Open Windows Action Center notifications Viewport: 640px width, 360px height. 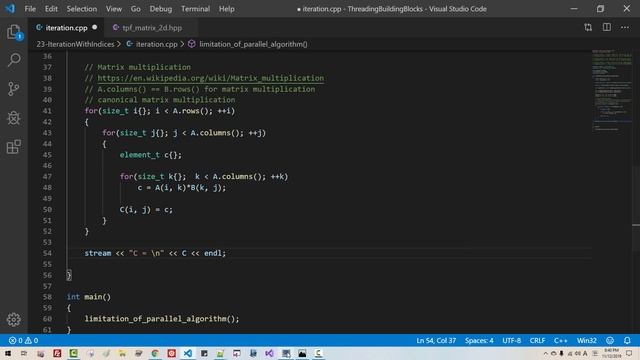[629, 353]
